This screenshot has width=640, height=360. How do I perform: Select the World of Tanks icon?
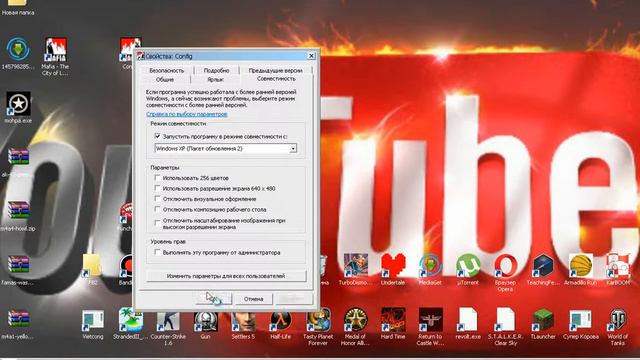[618, 320]
